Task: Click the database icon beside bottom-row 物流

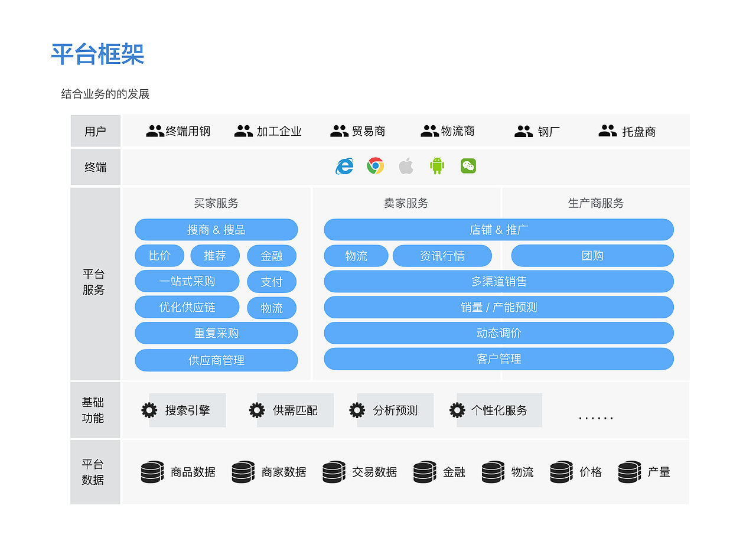Action: tap(493, 472)
